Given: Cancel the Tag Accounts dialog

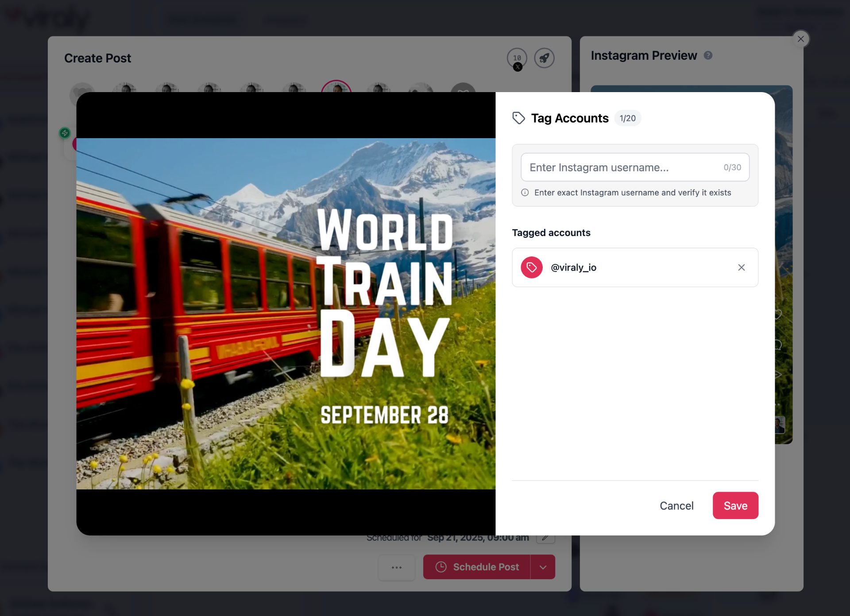Looking at the screenshot, I should (x=676, y=506).
